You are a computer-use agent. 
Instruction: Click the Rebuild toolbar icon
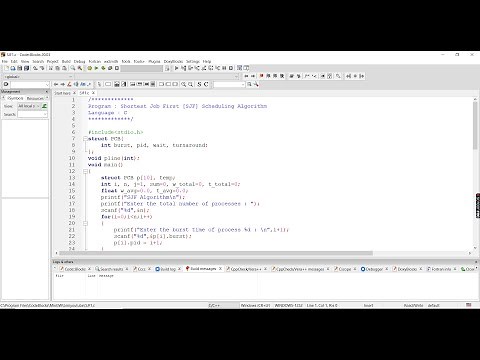pos(110,68)
